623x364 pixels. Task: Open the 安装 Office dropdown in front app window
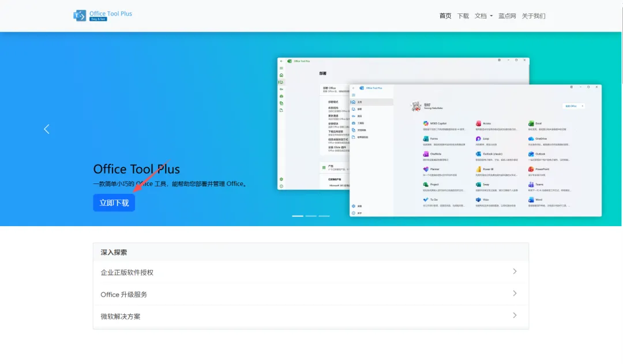[574, 106]
